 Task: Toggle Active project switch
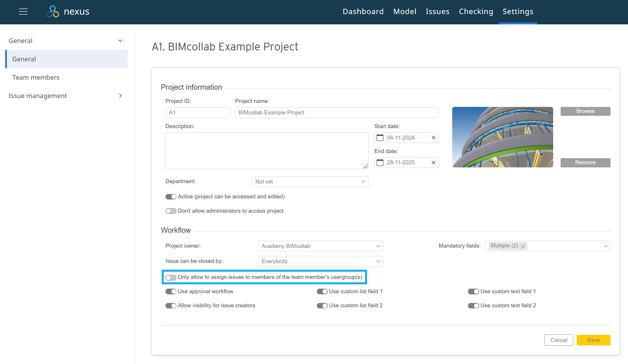click(x=171, y=197)
